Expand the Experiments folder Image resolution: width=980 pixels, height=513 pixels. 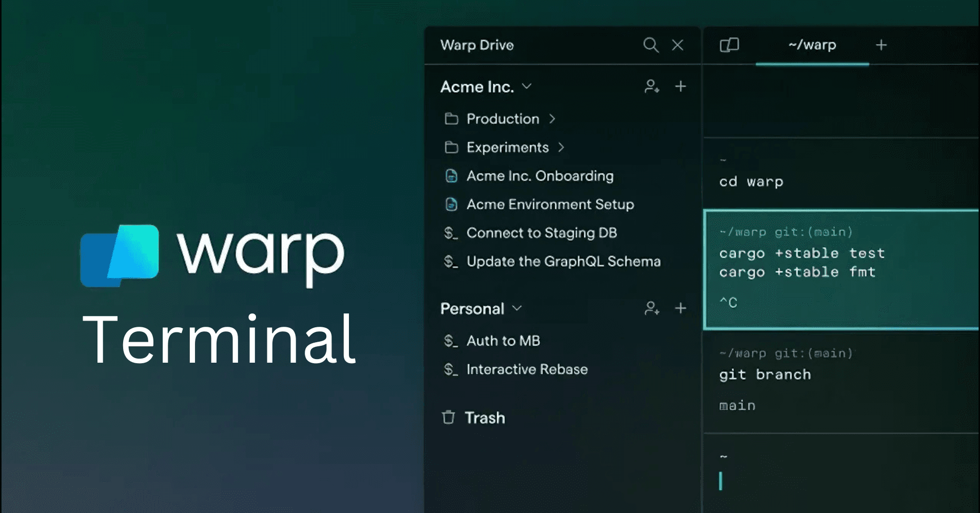(561, 147)
